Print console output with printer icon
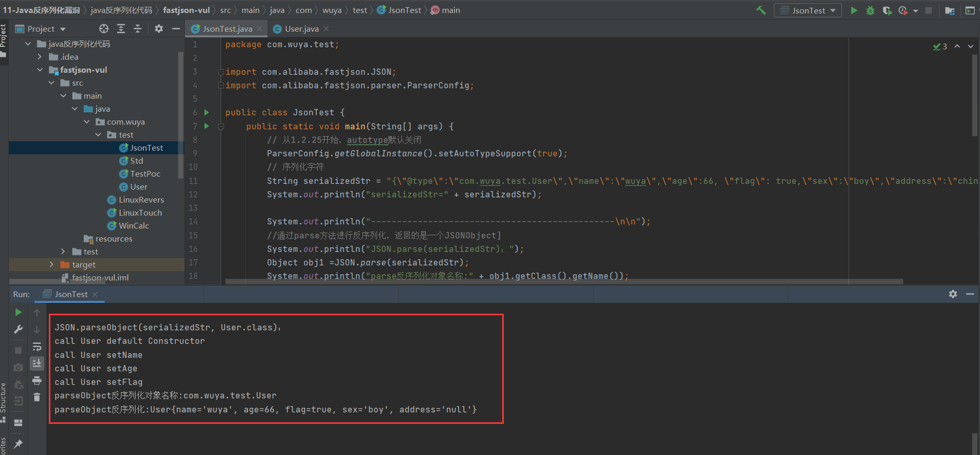 click(37, 381)
